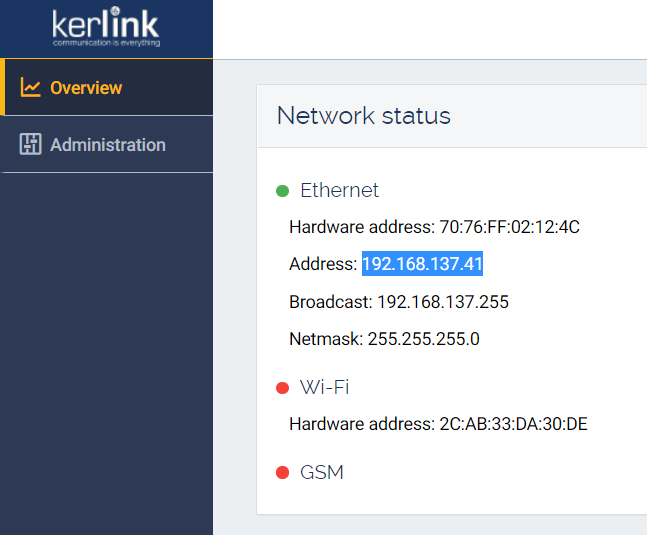Click the Ethernet hardware address 70:76:FF:02:12:4C

510,227
